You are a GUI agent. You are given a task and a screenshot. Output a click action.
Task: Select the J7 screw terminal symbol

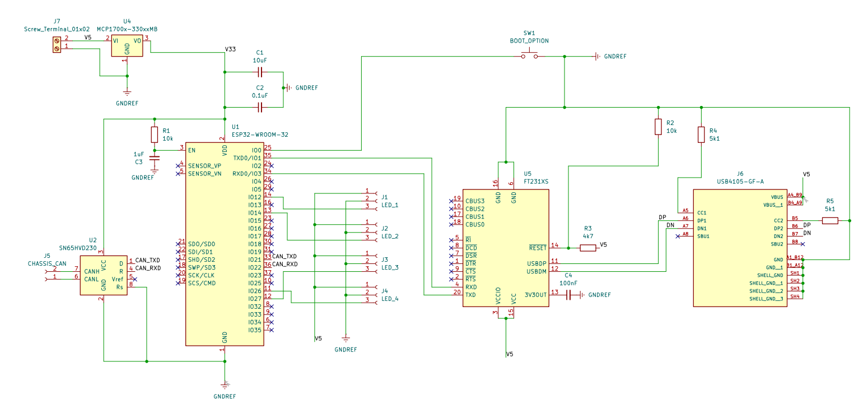coord(56,45)
